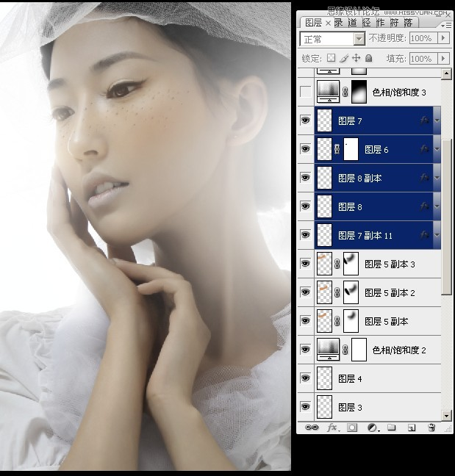Open the 不透明度 opacity slider arrow
Viewport: 455px width, 476px height.
click(x=443, y=38)
